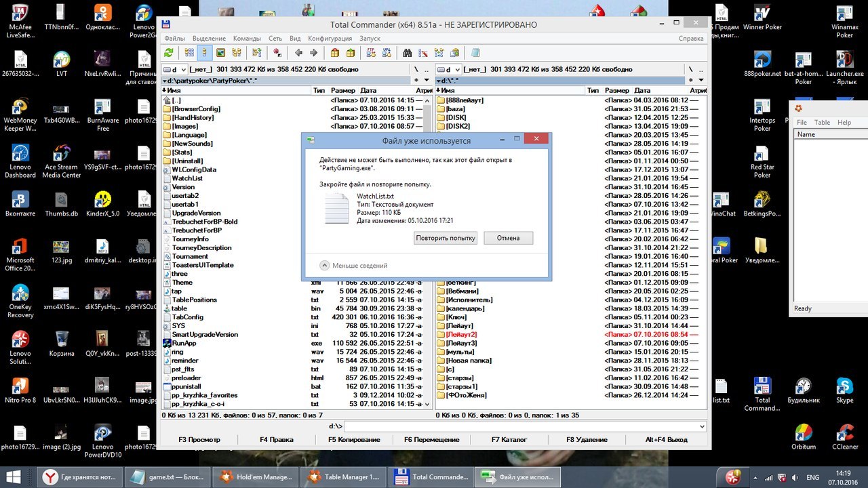Click the Forward arrow toolbar icon
The image size is (868, 488).
[313, 53]
